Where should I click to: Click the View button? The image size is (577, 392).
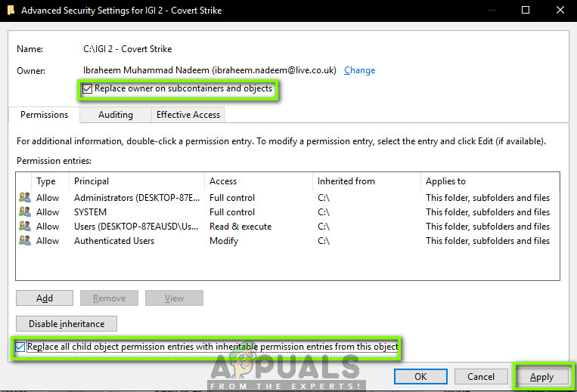click(174, 298)
